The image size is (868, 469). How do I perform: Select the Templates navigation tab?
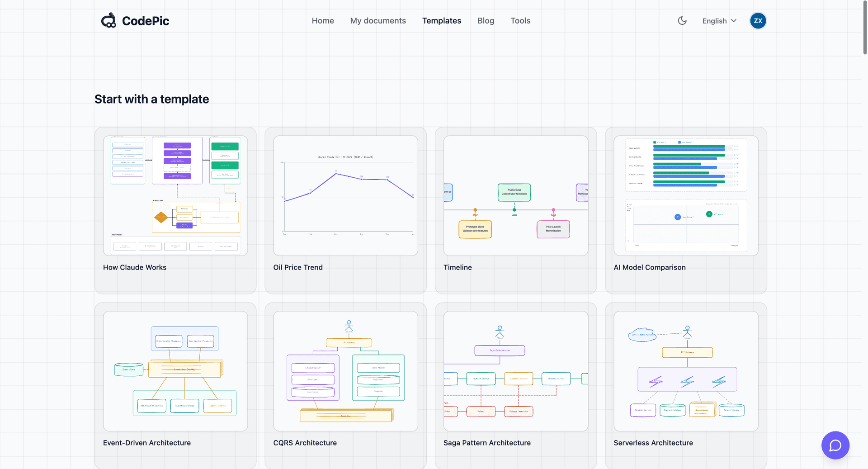(442, 21)
